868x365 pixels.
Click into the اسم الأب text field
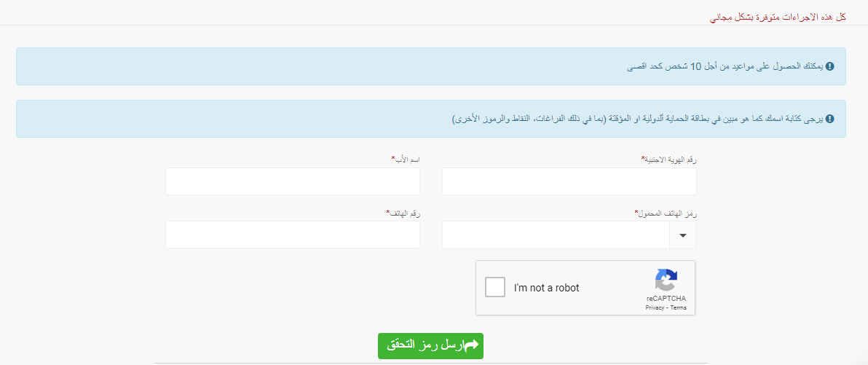(x=292, y=181)
